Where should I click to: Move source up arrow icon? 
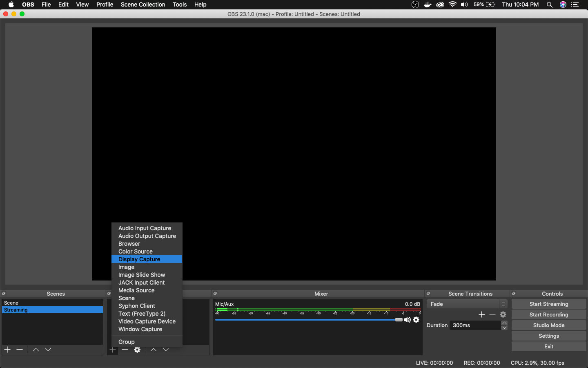154,350
